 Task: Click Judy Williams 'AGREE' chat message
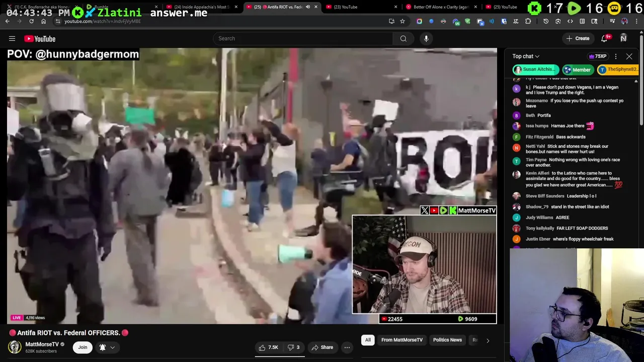[x=562, y=218]
